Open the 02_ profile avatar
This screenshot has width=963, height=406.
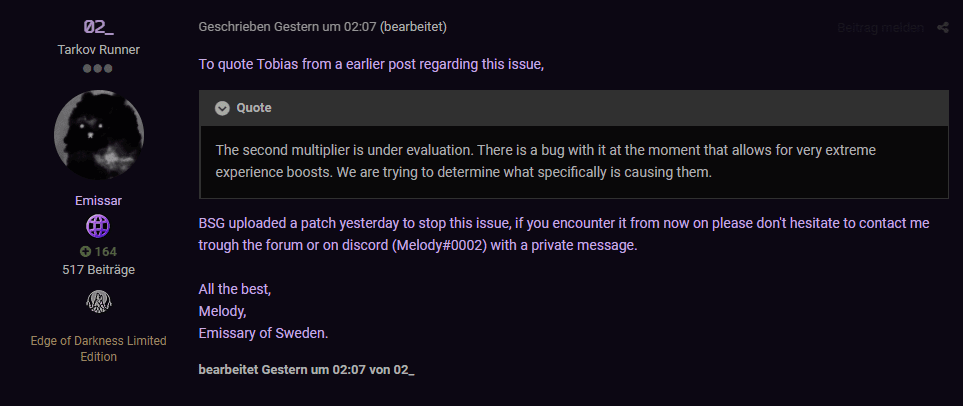[98, 135]
